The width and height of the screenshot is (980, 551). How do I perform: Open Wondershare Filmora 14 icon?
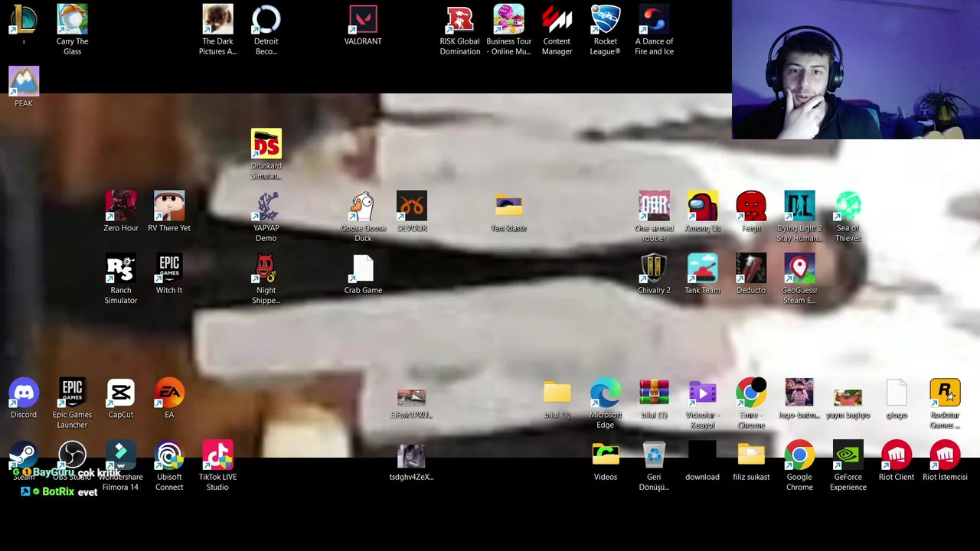pos(121,466)
